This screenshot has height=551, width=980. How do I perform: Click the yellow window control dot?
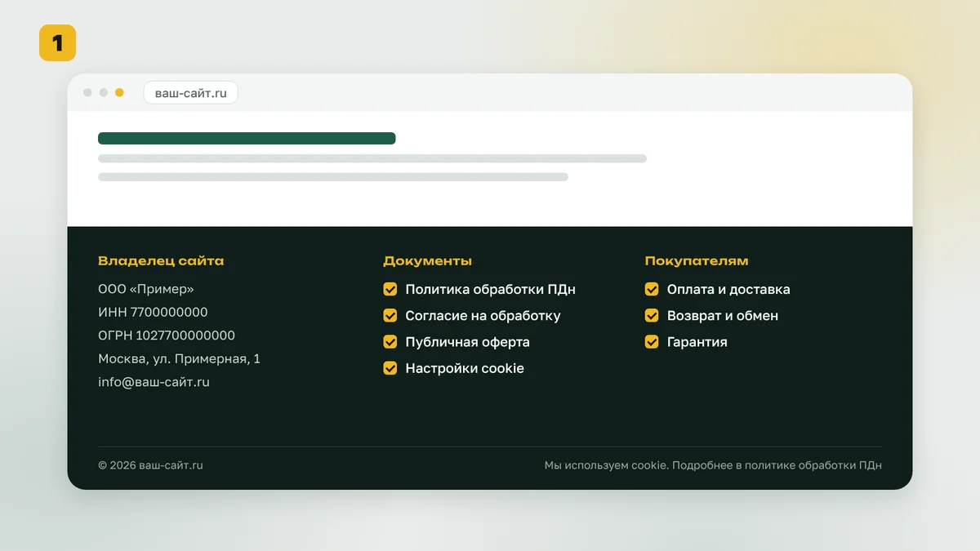pos(119,92)
